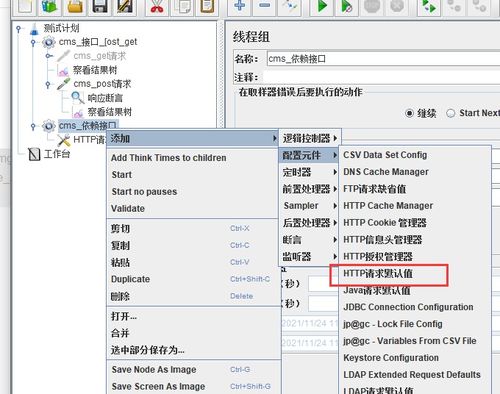The image size is (500, 394).
Task: Click the greyed Shutdown toolbar icon
Action: [397, 6]
